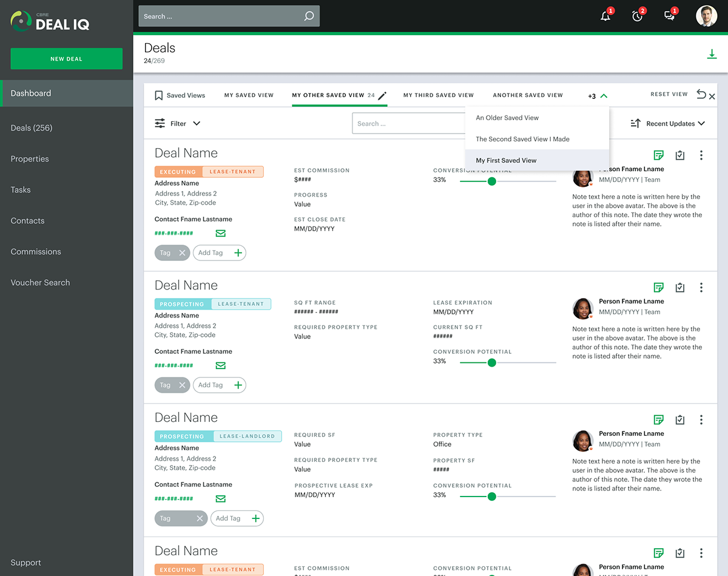Open the notifications bell icon
Screen dimensions: 728x576
(605, 16)
